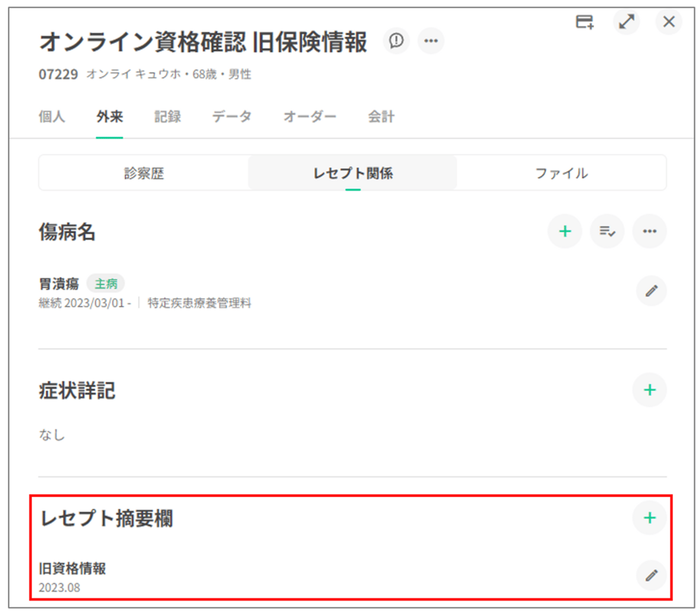This screenshot has height=612, width=700.
Task: Edit the 旧資格情報 entry with pencil
Action: coord(651,575)
